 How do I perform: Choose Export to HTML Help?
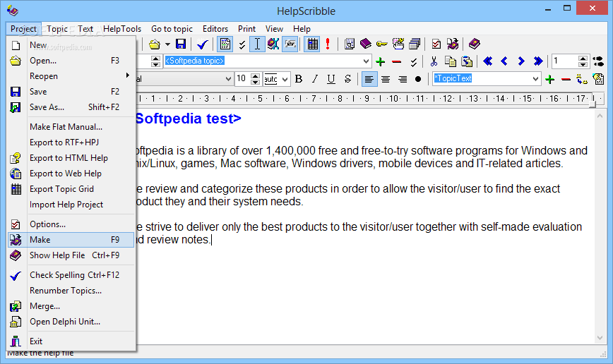[71, 158]
